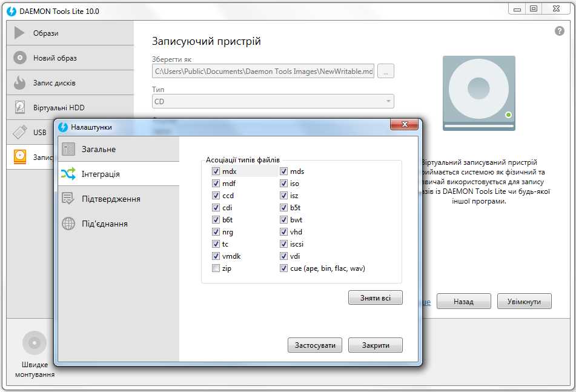
Task: Click the Підтвердження settings icon
Action: [x=68, y=199]
